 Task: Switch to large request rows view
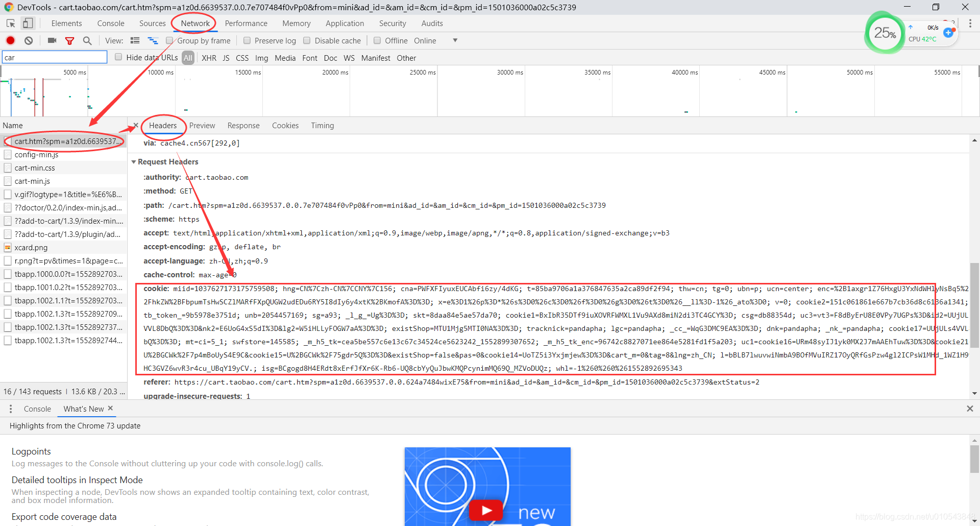coord(135,41)
